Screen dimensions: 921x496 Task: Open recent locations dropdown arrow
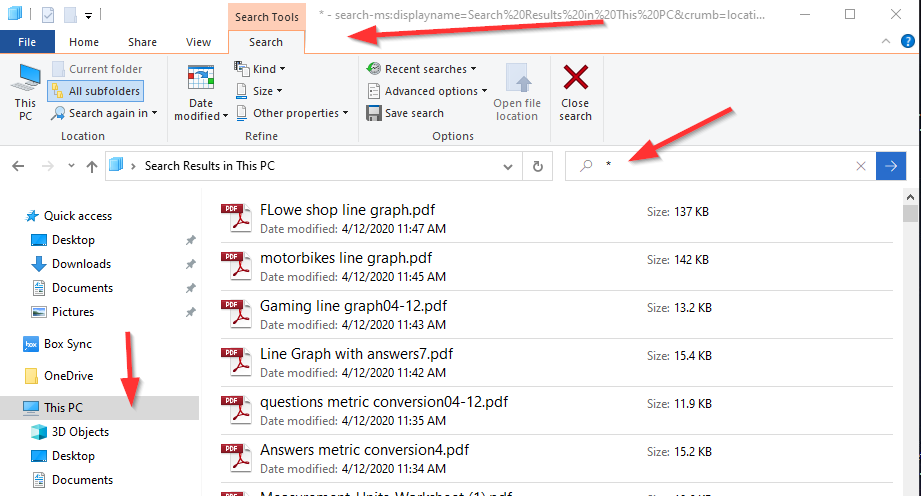pyautogui.click(x=71, y=166)
